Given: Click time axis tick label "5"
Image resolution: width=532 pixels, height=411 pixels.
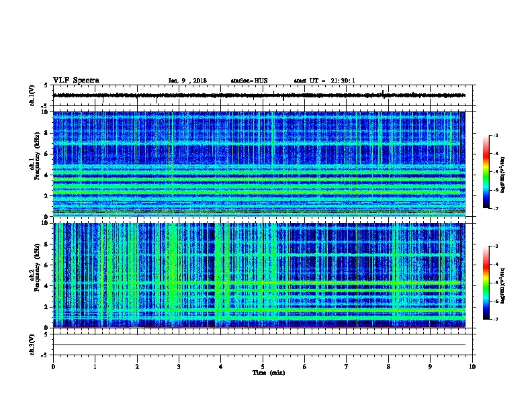Looking at the screenshot, I should [x=263, y=367].
